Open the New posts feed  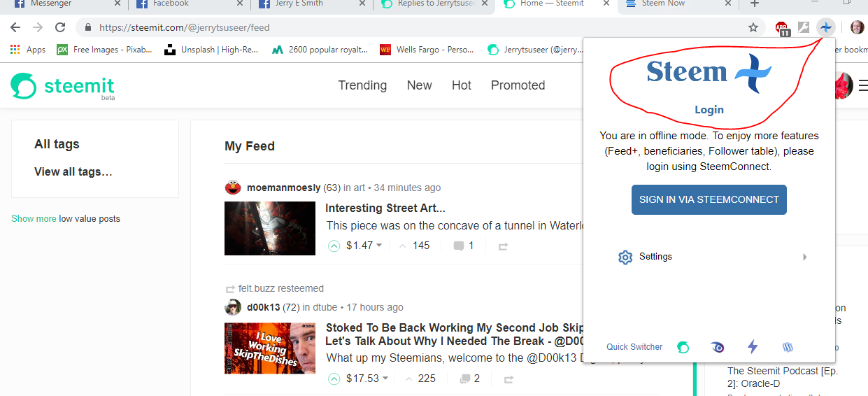coord(420,85)
